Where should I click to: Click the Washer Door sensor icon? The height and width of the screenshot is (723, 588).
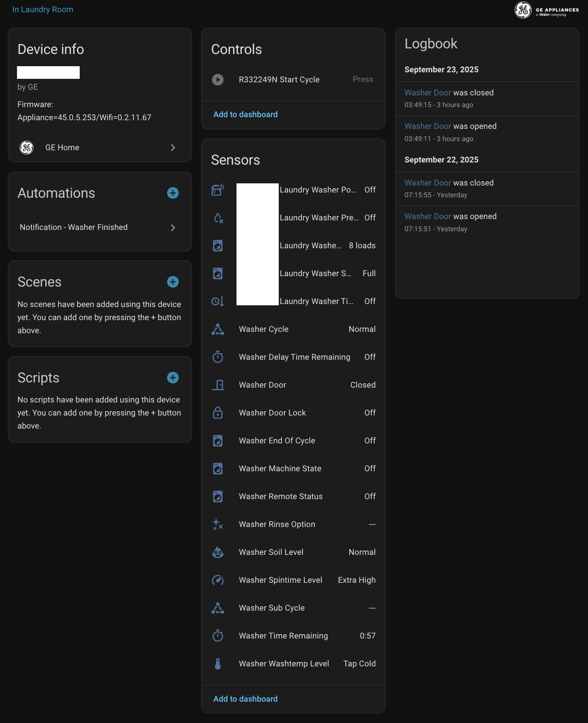tap(218, 385)
